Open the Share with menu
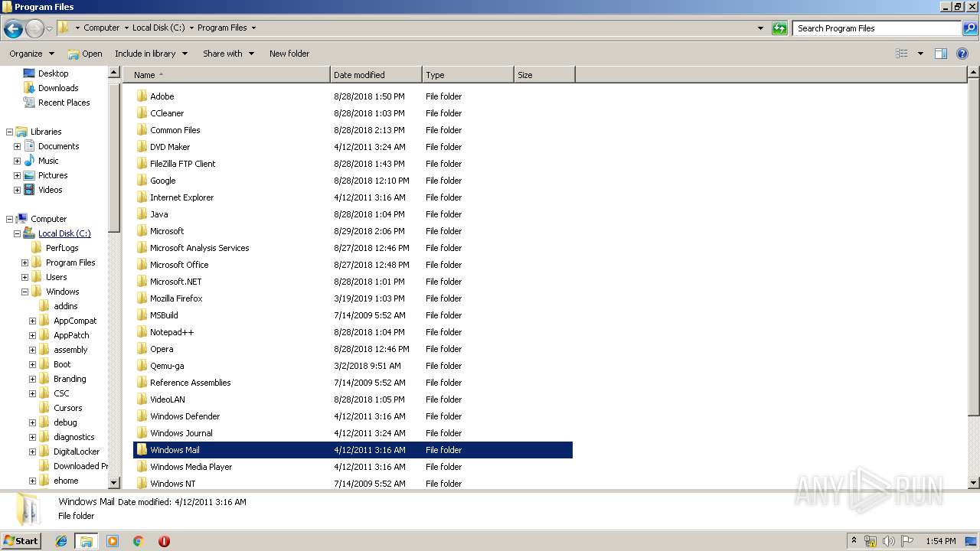 tap(228, 54)
